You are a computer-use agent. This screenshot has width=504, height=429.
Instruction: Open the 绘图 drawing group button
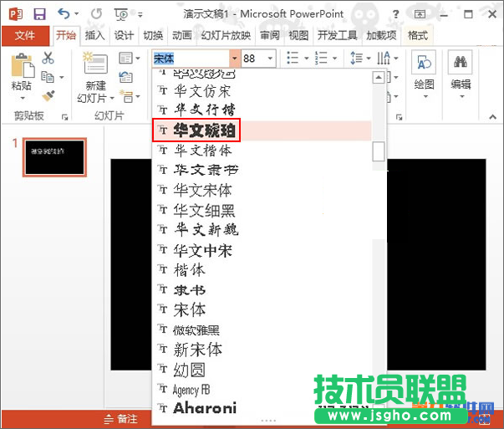click(424, 75)
